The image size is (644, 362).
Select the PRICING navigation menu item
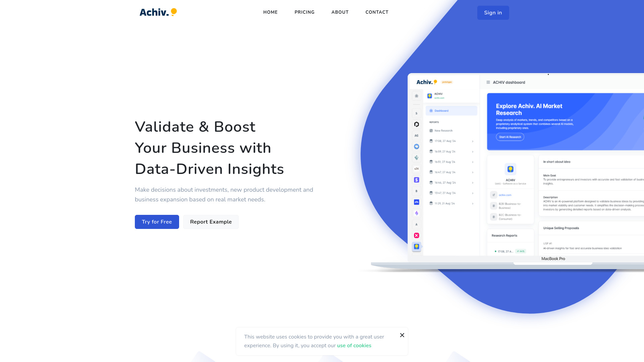pyautogui.click(x=304, y=12)
